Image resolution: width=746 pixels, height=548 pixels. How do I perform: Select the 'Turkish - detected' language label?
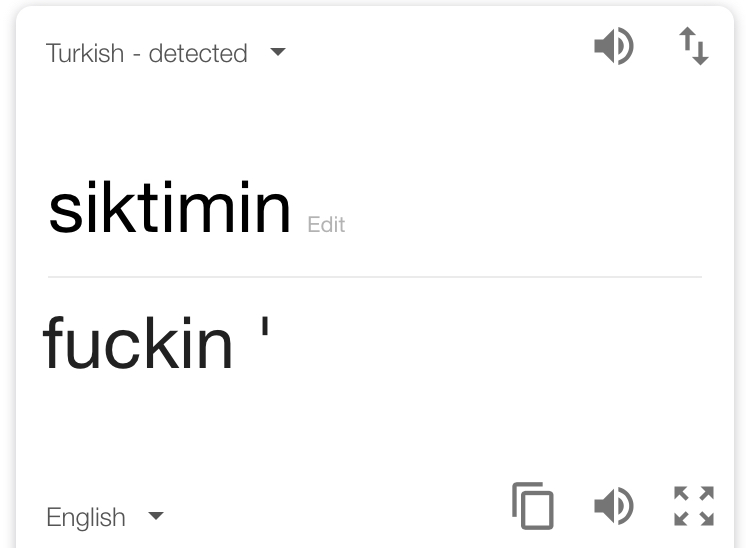point(147,53)
